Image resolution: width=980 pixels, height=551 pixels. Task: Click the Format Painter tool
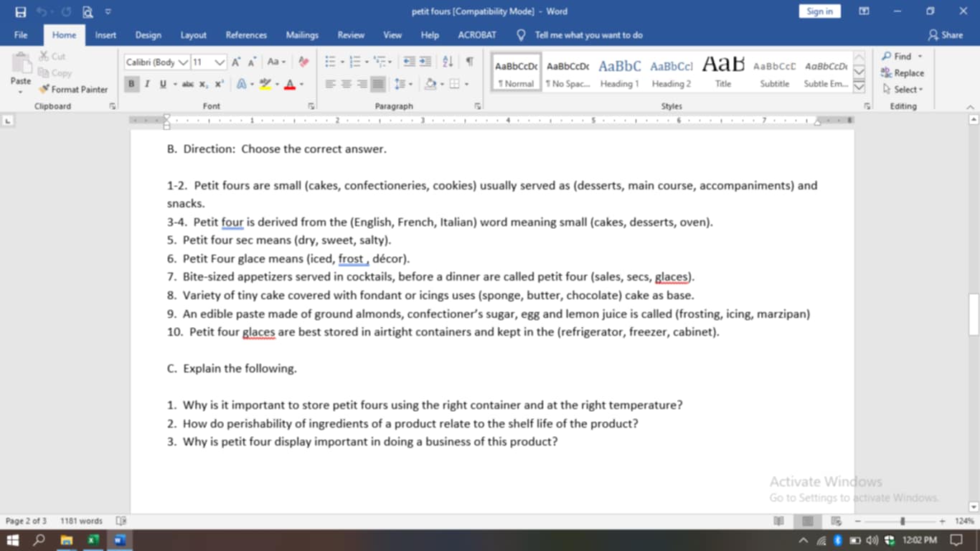pos(73,90)
